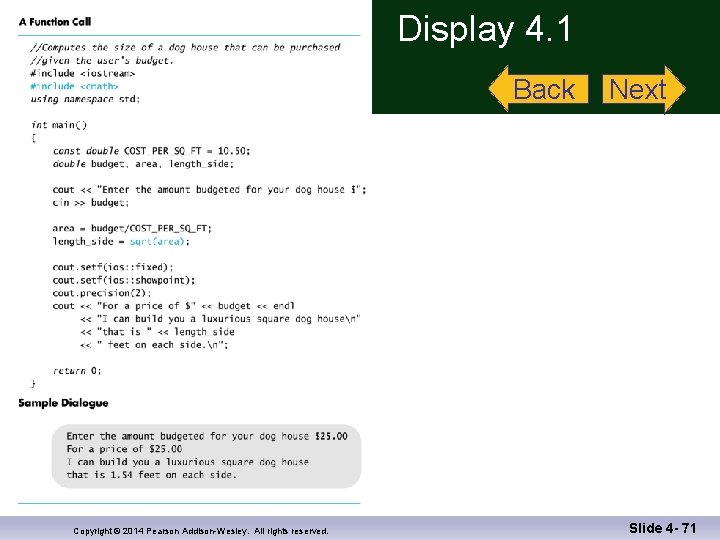Click the 'cout.precision(2);' line

[x=101, y=292]
